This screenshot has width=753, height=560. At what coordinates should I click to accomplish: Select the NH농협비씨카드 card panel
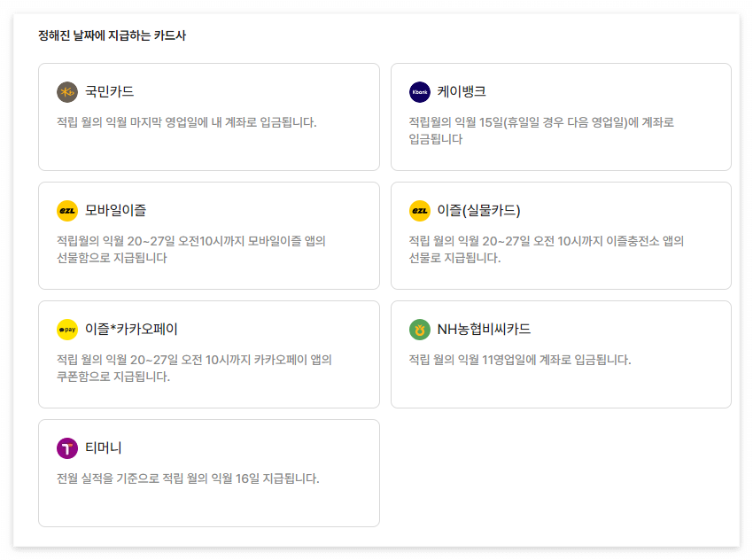tap(562, 354)
